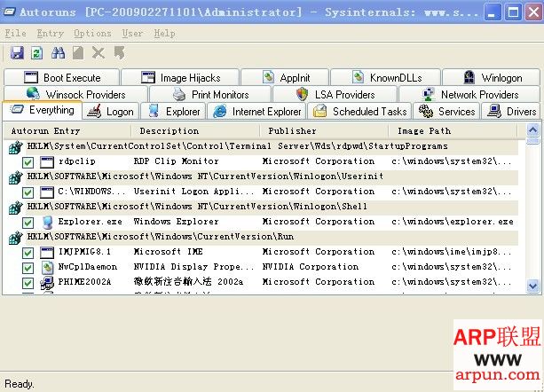The height and width of the screenshot is (392, 544).
Task: Uncheck the PHIME2002A checkbox
Action: point(28,283)
